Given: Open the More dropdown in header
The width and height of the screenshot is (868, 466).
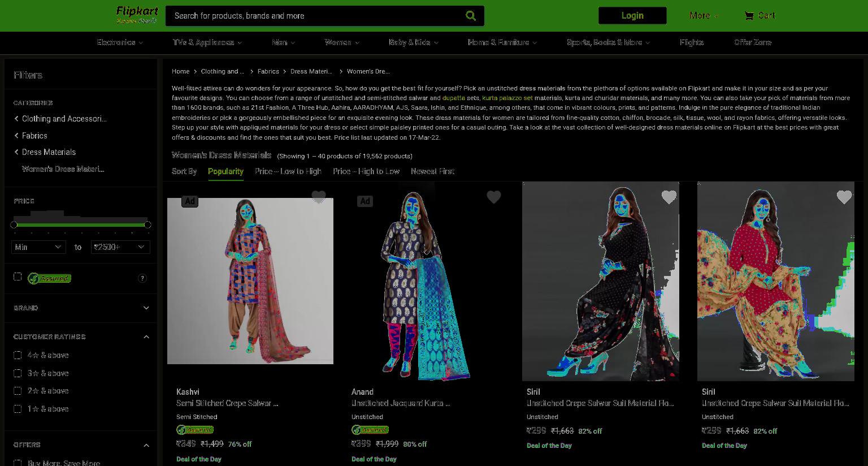Looking at the screenshot, I should [704, 16].
